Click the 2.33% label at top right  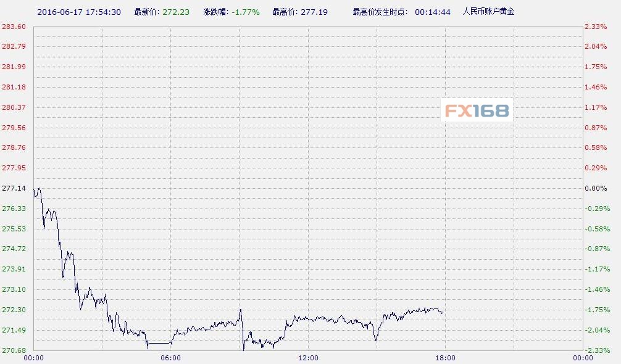click(596, 27)
